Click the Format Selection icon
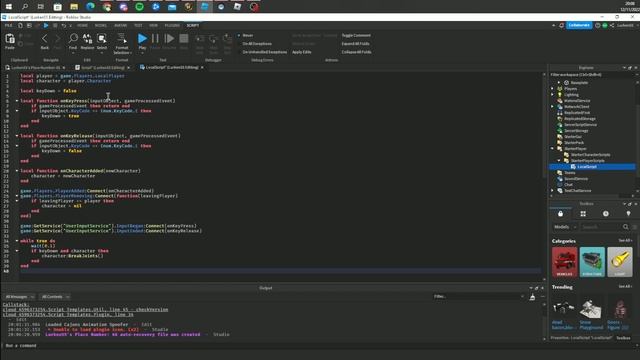Screen dimensions: 640x360 click(x=122, y=38)
